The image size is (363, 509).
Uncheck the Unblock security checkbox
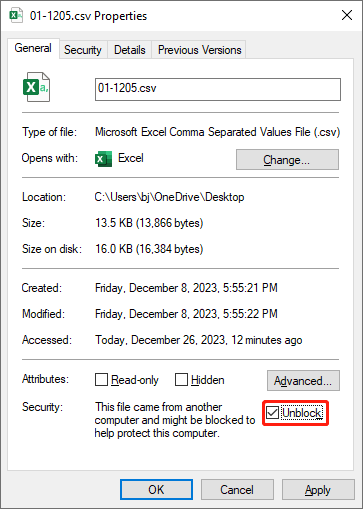[x=272, y=413]
